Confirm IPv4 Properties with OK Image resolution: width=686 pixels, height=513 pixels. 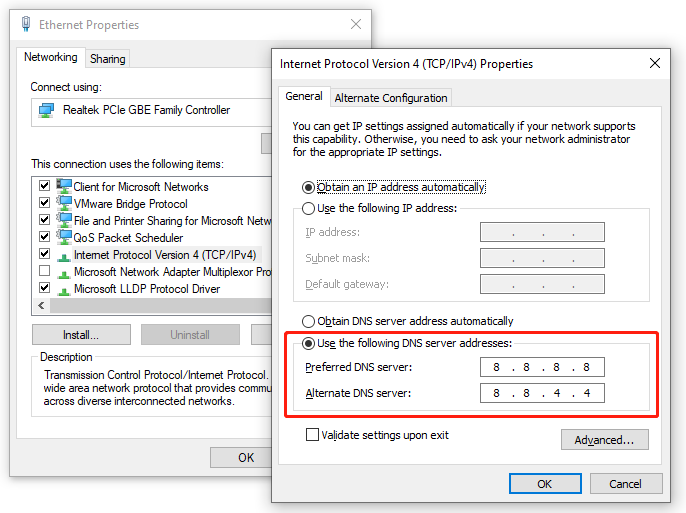[x=545, y=484]
